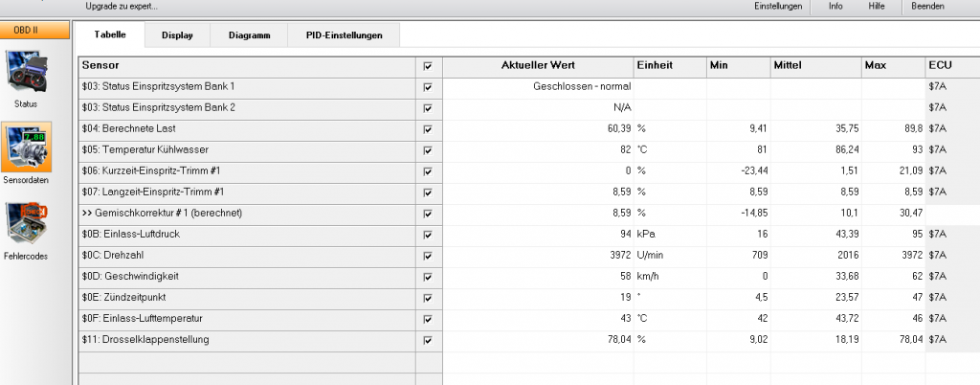The image size is (980, 385).
Task: Select the Sensordaten engine icon
Action: tap(26, 147)
